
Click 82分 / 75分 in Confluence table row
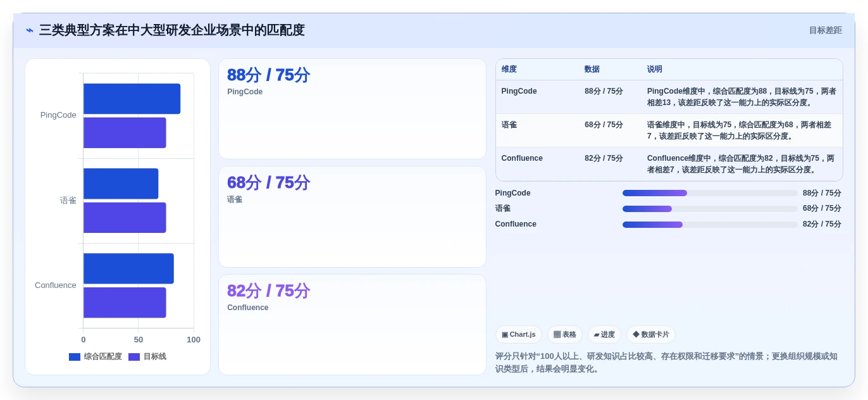click(x=604, y=158)
